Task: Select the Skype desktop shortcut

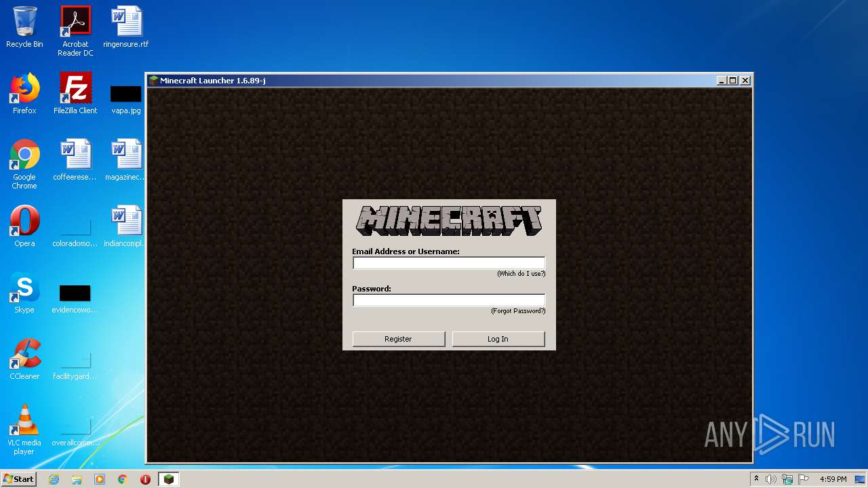Action: coord(24,293)
